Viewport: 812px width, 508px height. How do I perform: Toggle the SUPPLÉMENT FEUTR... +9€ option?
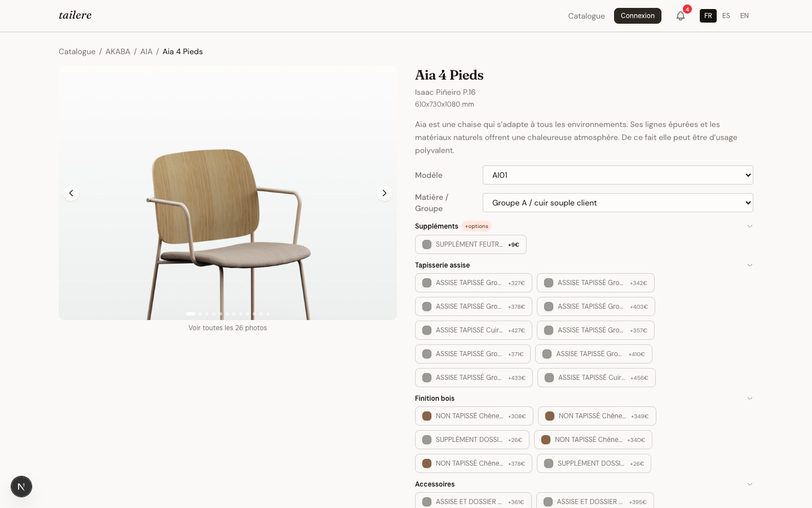(471, 244)
